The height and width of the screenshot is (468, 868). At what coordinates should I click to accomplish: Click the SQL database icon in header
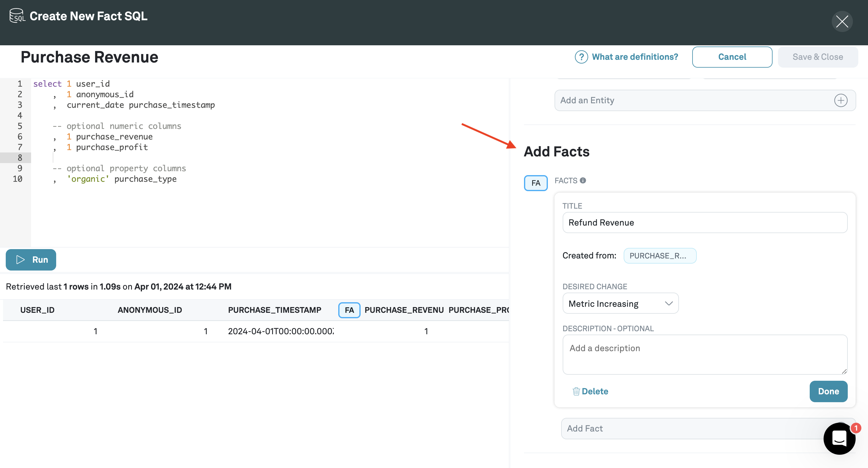click(17, 16)
